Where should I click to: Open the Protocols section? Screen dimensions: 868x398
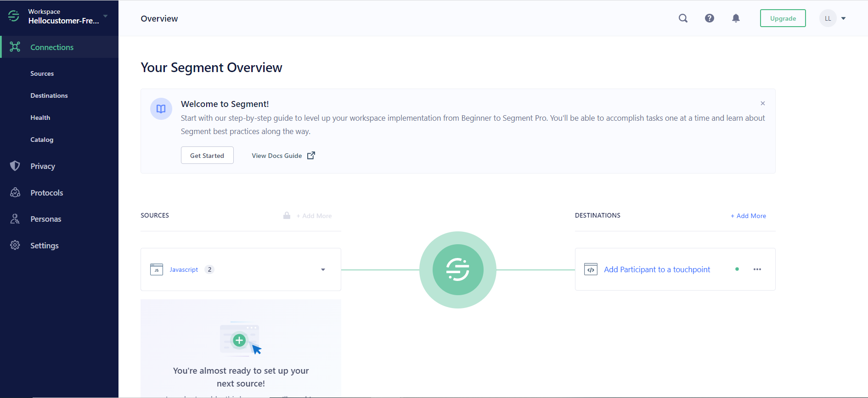click(47, 193)
